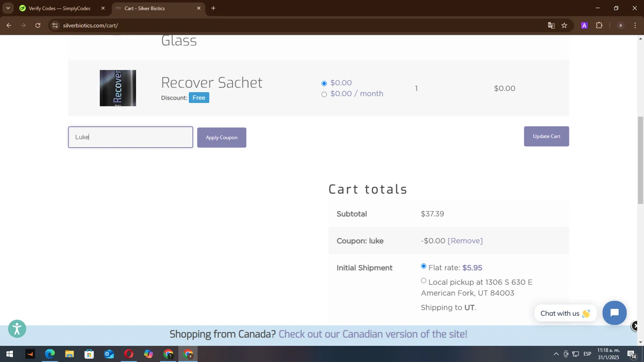Viewport: 644px width, 362px height.
Task: Dismiss the Canada banner with X icon
Action: coord(636,326)
